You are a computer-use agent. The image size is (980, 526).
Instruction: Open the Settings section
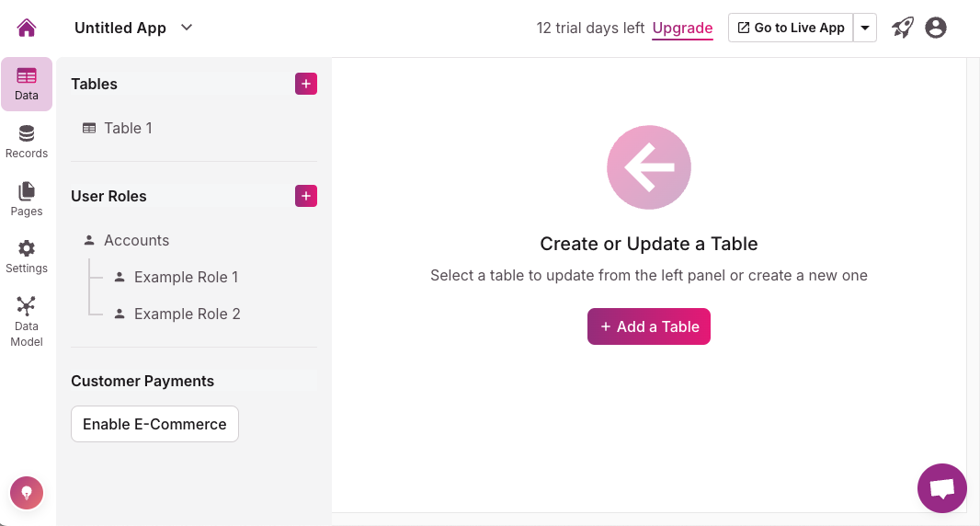click(x=27, y=257)
